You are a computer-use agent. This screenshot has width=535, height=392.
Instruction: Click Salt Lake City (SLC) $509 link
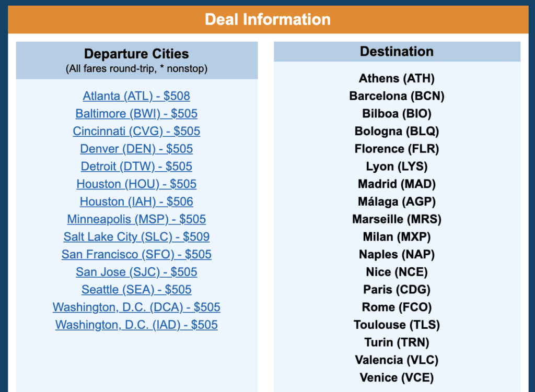pos(136,237)
